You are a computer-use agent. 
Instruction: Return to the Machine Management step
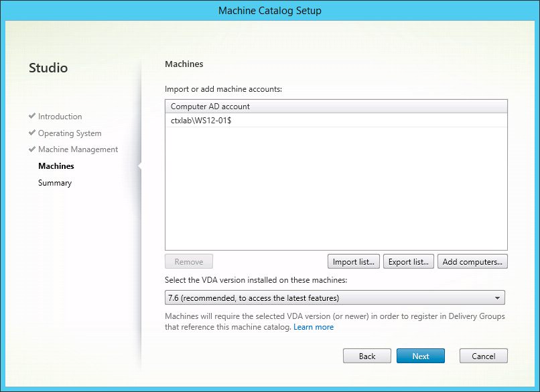click(x=78, y=149)
